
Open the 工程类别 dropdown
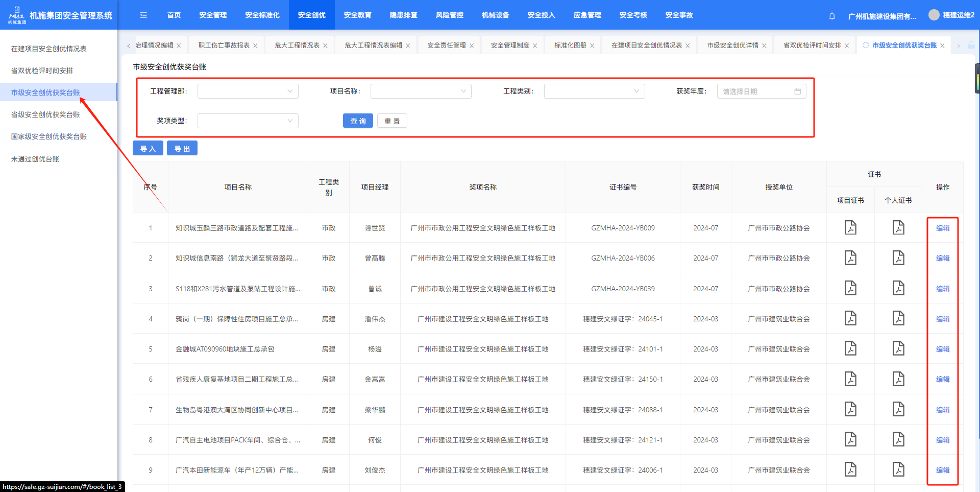594,91
